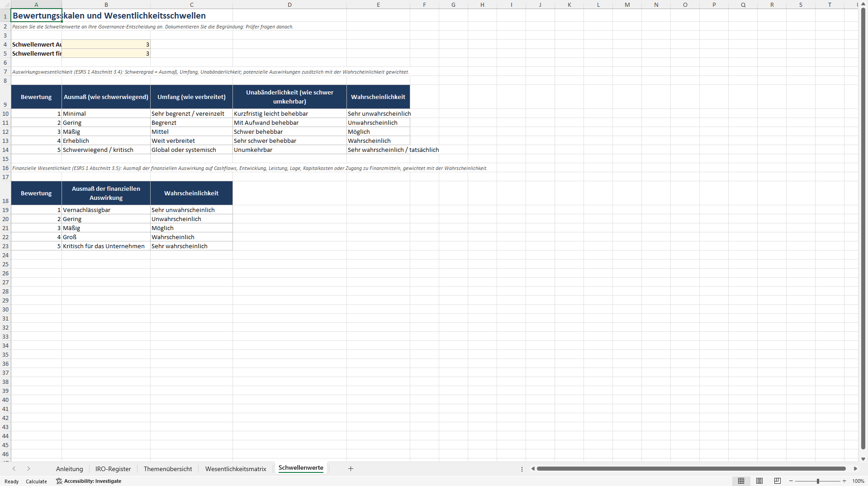
Task: Click cell 'Global oder systemisch'
Action: (191, 150)
